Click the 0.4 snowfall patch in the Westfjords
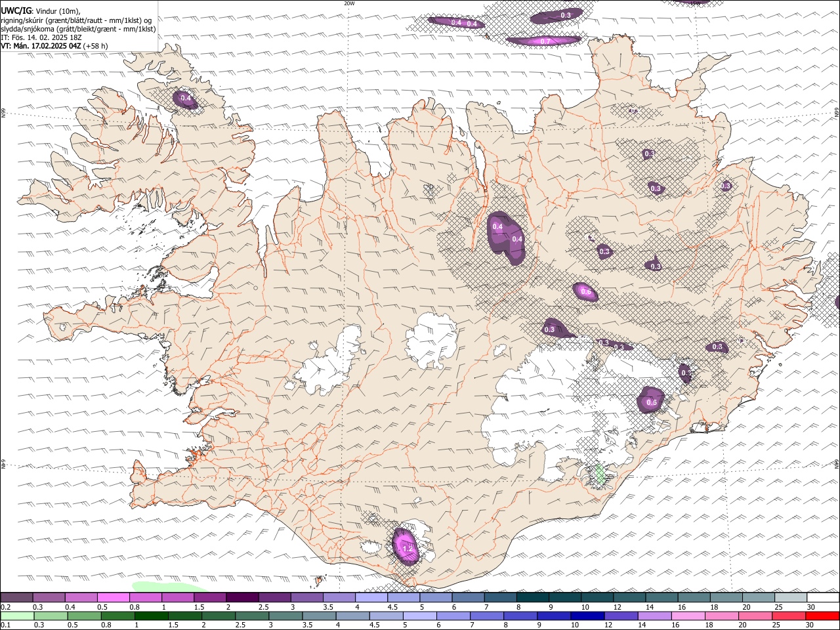 coord(186,99)
